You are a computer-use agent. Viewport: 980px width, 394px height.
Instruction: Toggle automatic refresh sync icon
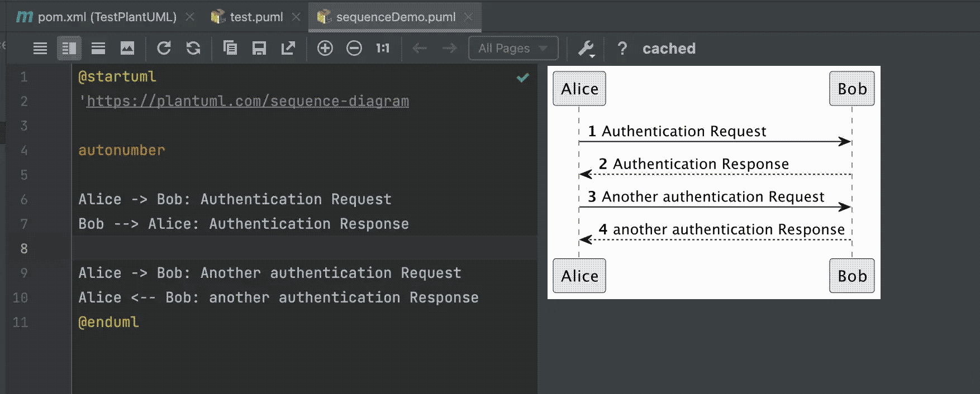(193, 49)
